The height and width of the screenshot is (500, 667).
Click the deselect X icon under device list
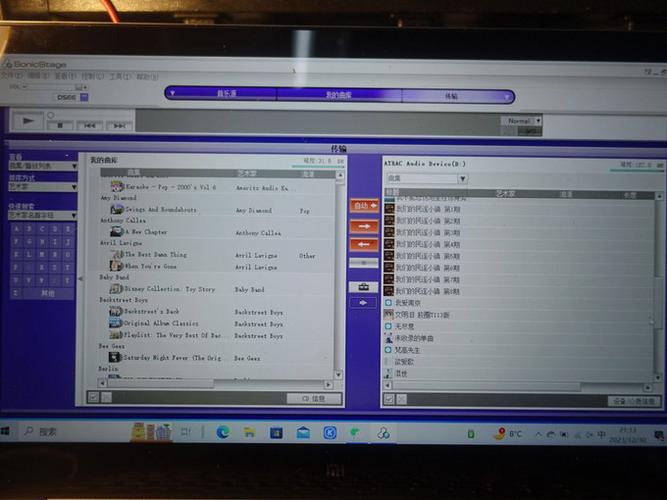[x=402, y=399]
